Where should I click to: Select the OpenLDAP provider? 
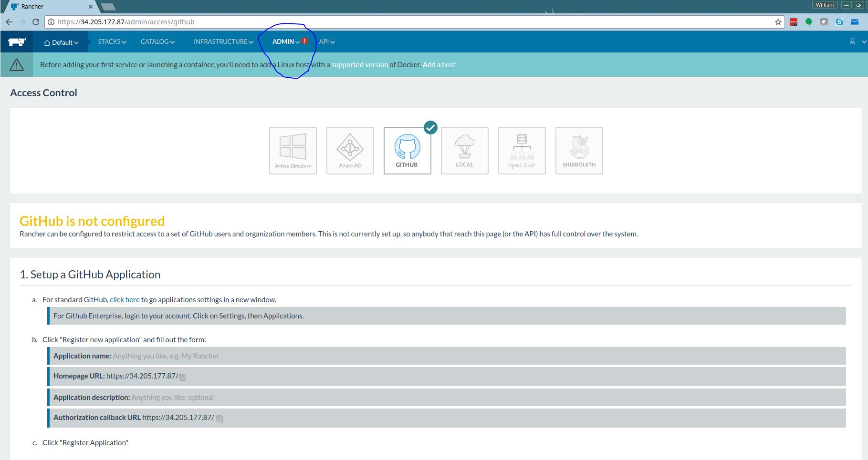pos(522,151)
